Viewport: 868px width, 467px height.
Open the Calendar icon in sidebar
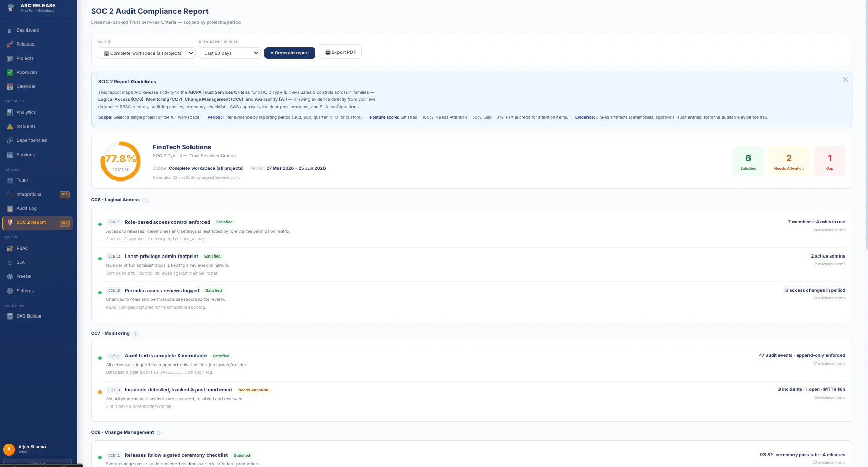coord(10,87)
